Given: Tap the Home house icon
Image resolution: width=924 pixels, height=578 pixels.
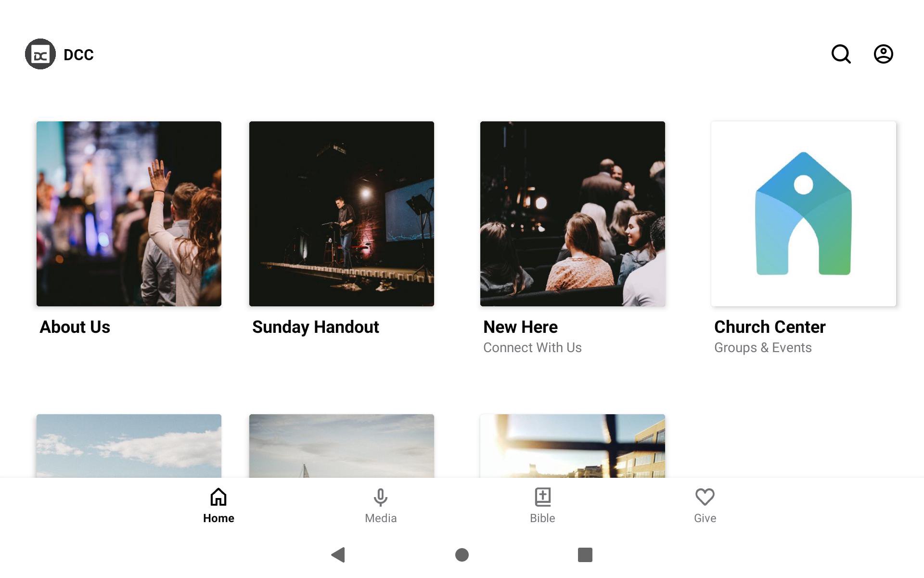Looking at the screenshot, I should click(218, 497).
